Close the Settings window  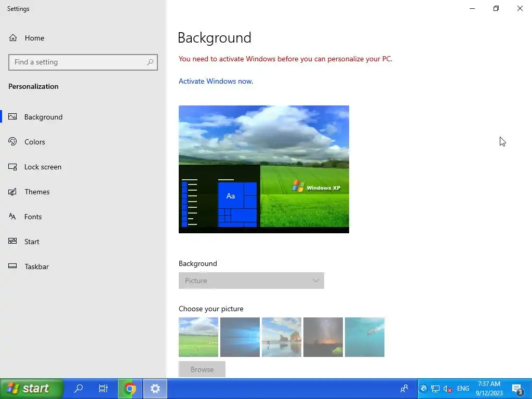pyautogui.click(x=520, y=8)
